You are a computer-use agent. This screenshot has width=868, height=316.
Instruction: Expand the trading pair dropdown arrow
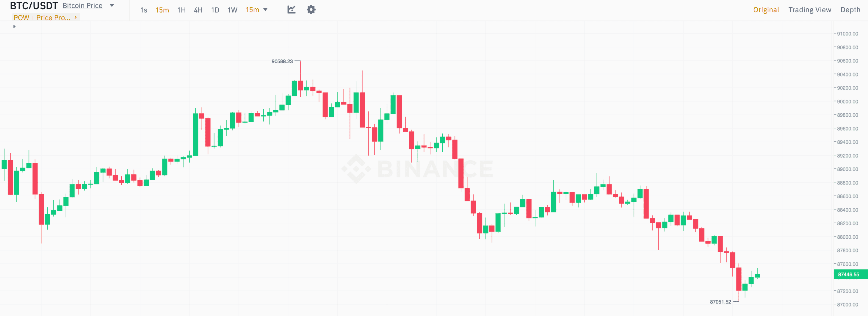[112, 5]
